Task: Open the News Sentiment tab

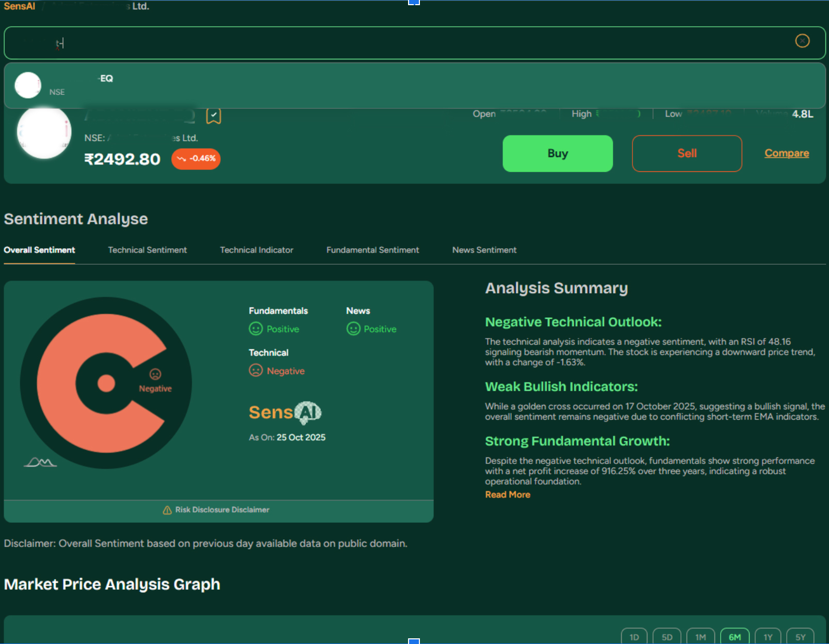Action: [484, 250]
